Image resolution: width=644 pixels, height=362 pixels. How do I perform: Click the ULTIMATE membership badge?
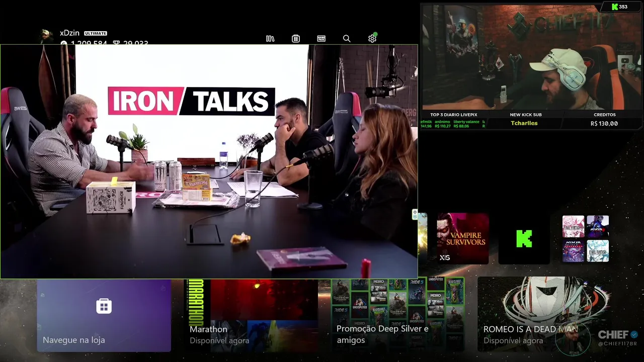coord(96,33)
